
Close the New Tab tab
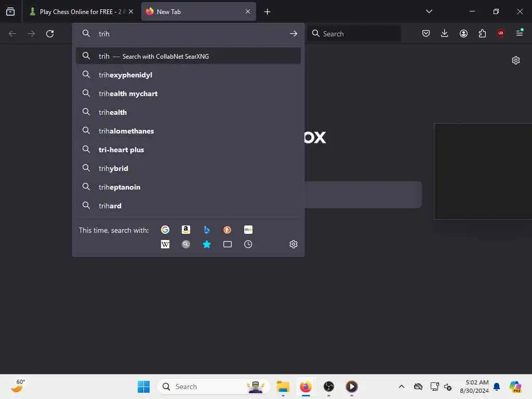(248, 11)
